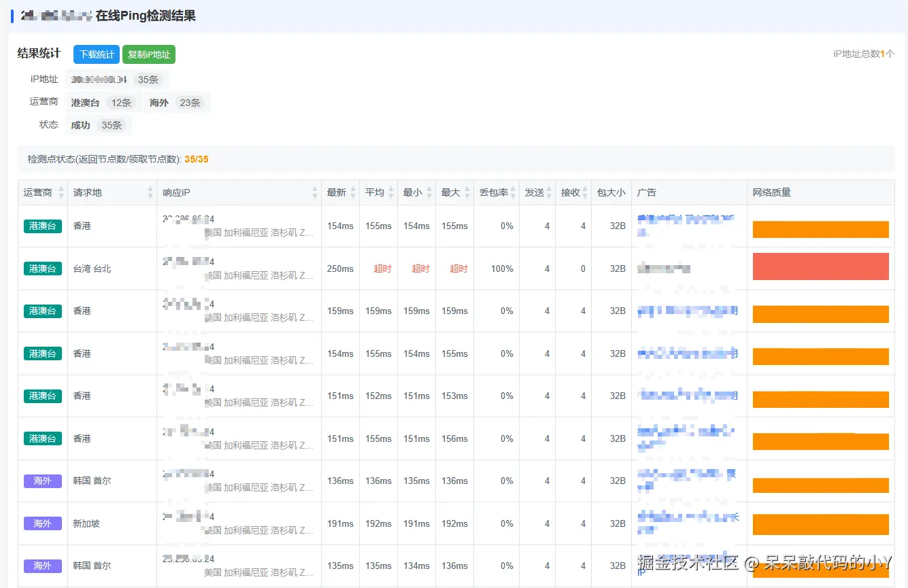The width and height of the screenshot is (908, 588).
Task: Click 超时 in the 平均 column
Action: click(x=382, y=269)
